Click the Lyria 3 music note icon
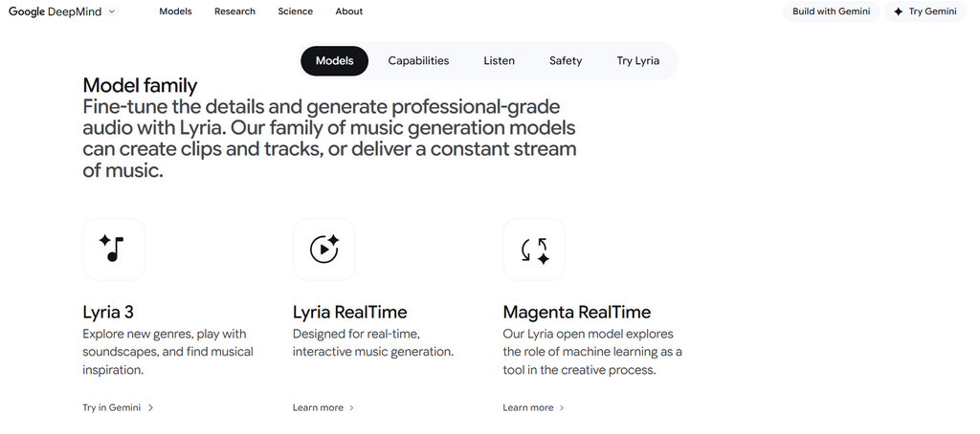The height and width of the screenshot is (434, 980). [x=113, y=249]
